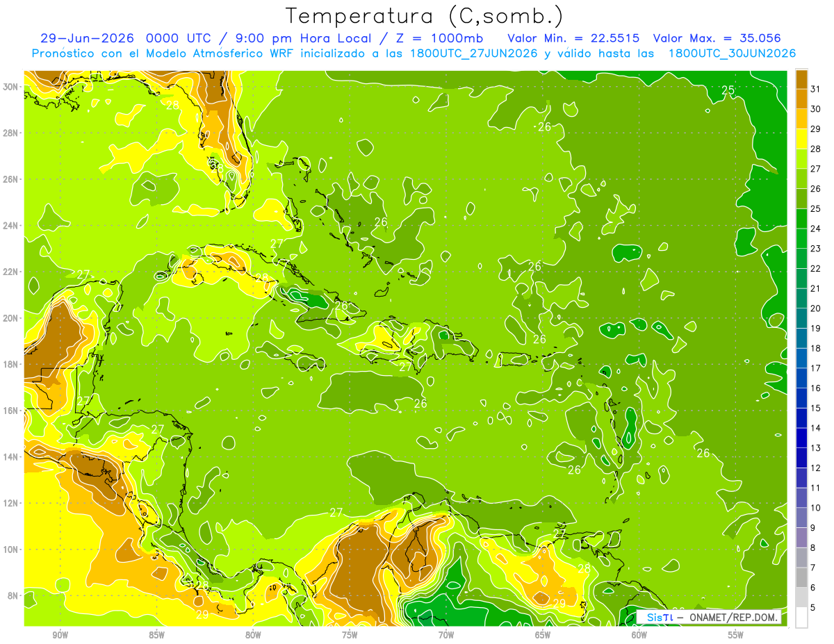Click the '18N' latitude axis label
Screen dimensions: 834x644
10,364
